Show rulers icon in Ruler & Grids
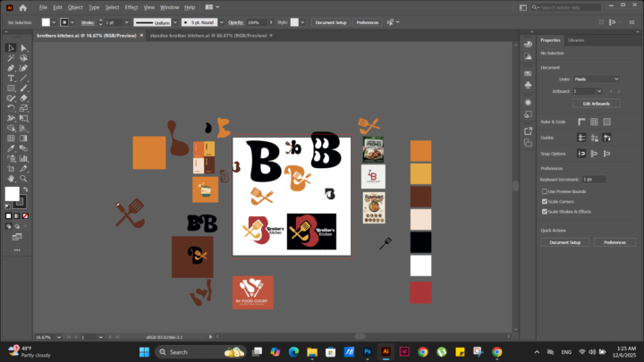The width and height of the screenshot is (644, 362). tap(582, 122)
